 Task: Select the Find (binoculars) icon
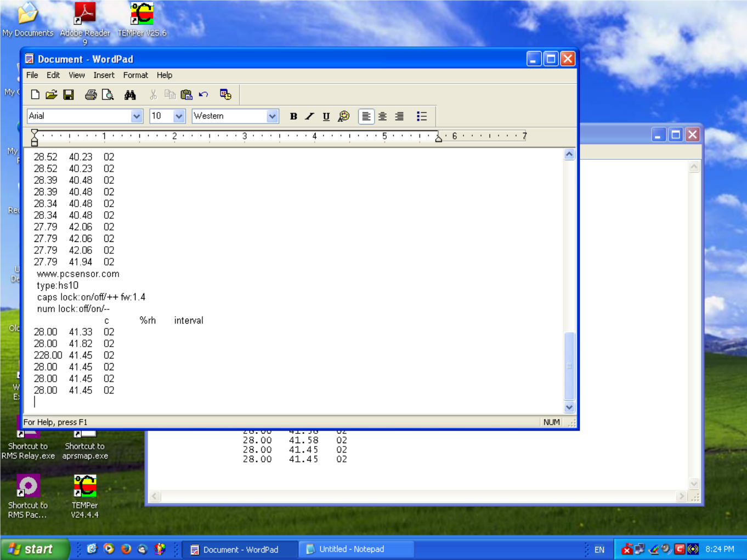[x=130, y=94]
